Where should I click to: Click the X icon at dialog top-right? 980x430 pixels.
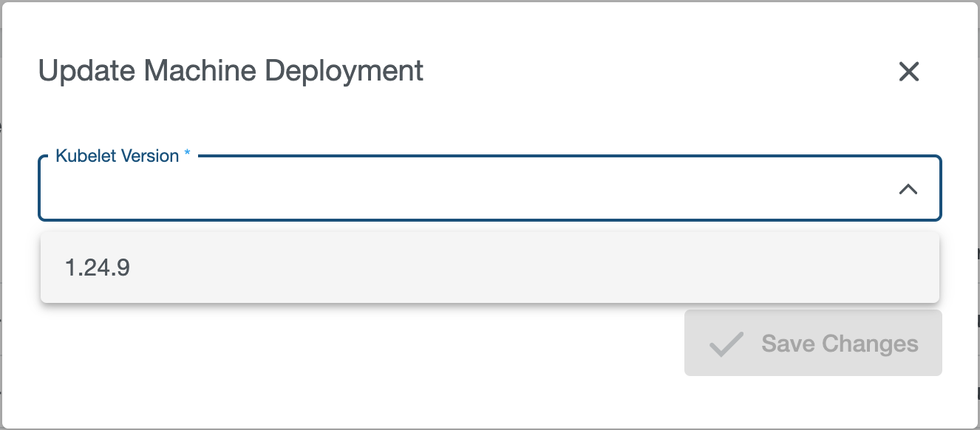(x=908, y=72)
